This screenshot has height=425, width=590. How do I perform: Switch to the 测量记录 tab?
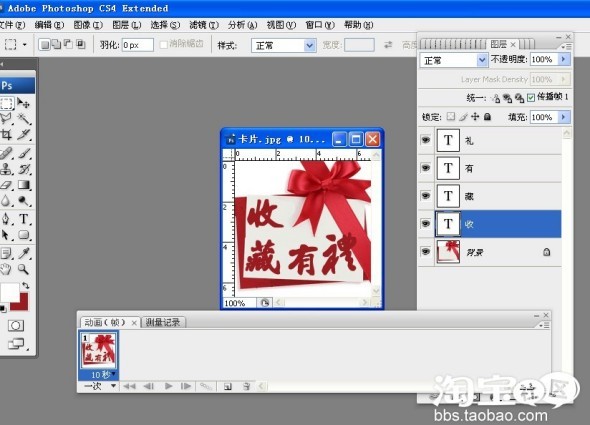click(163, 322)
